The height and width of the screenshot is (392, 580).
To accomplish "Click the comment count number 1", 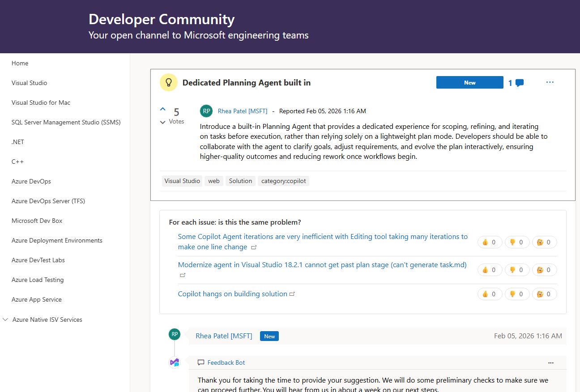I will click(x=510, y=83).
